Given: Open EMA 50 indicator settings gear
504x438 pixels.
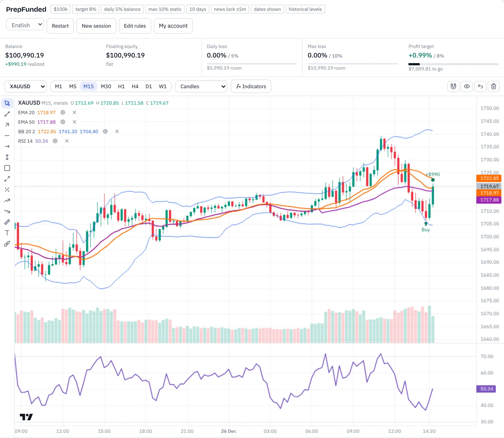Looking at the screenshot, I should pos(63,122).
